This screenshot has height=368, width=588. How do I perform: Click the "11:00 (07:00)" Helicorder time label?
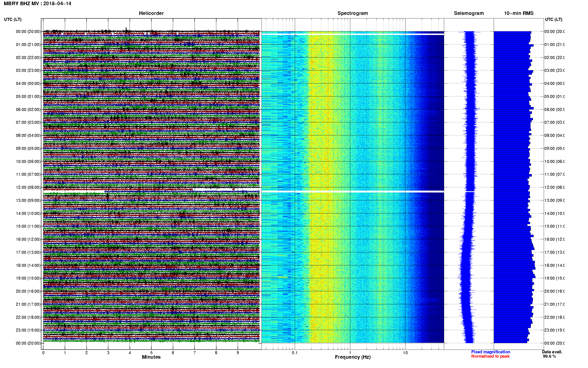(x=28, y=174)
